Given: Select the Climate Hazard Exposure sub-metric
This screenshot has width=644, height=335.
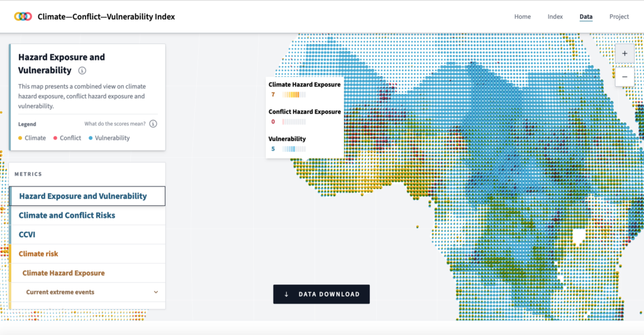Looking at the screenshot, I should [x=64, y=273].
